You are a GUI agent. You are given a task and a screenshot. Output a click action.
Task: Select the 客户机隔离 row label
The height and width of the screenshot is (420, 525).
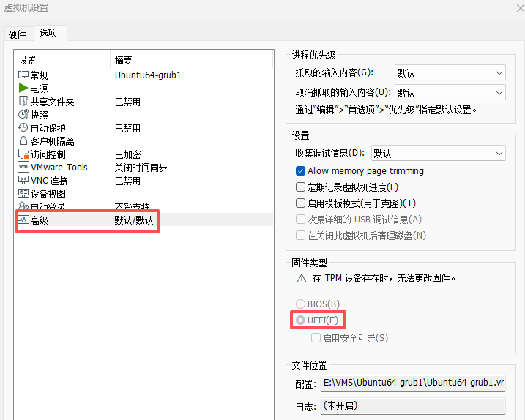pyautogui.click(x=52, y=141)
